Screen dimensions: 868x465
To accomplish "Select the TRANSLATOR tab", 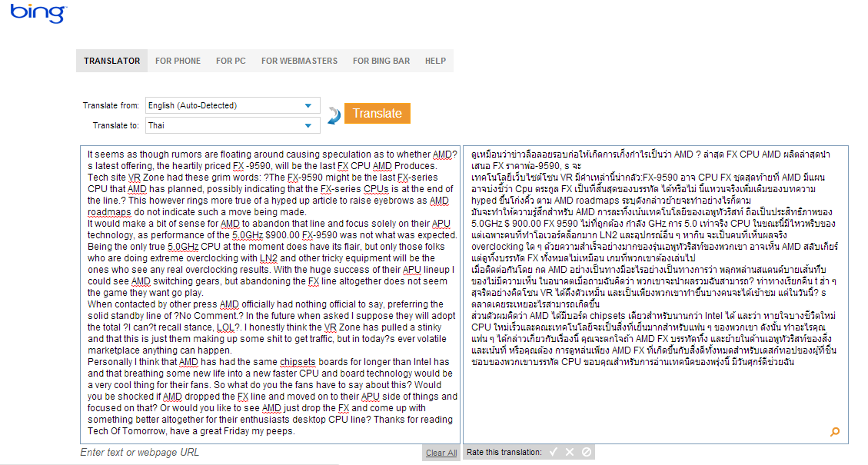I will 111,61.
